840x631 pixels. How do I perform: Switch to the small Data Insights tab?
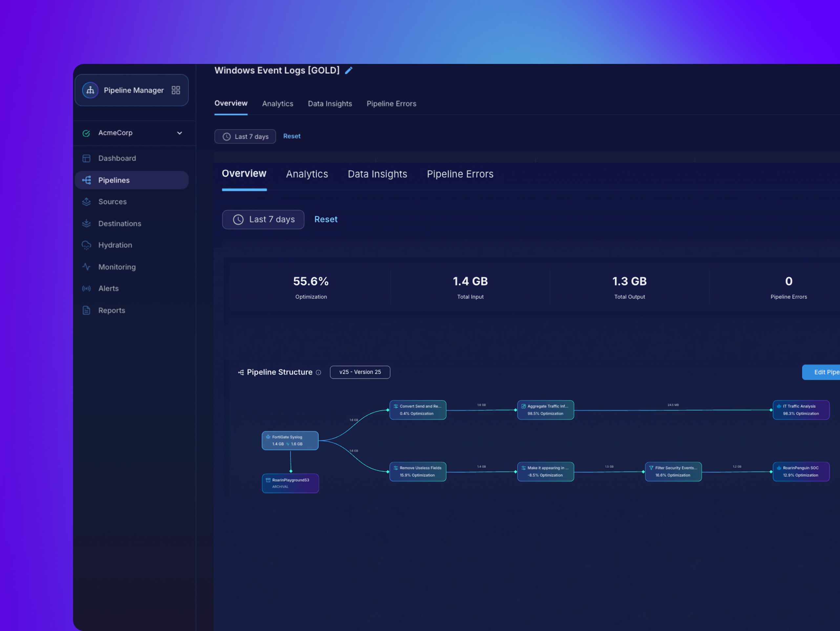(x=330, y=104)
